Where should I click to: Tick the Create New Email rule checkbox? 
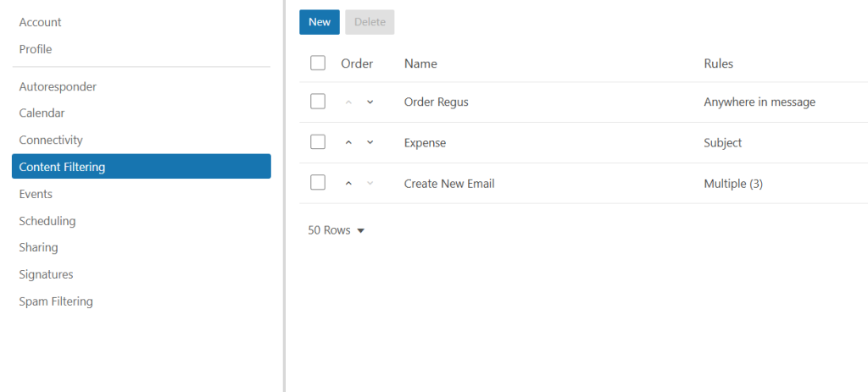click(318, 183)
